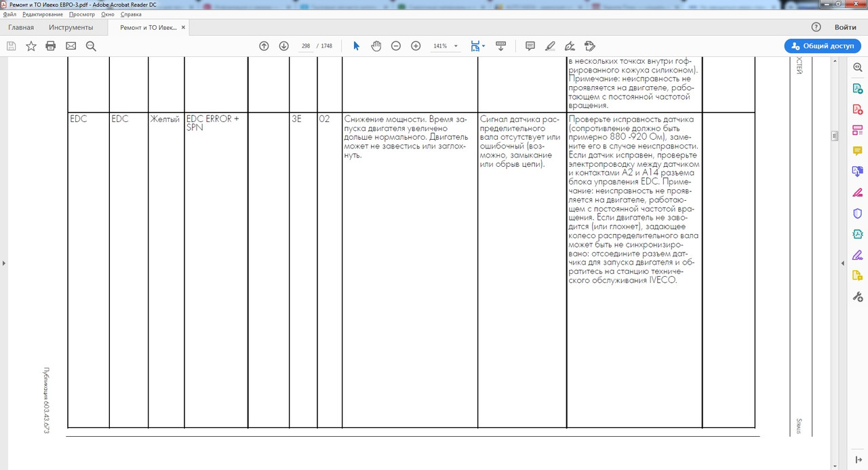Switch to the Главная tab
The height and width of the screenshot is (470, 868).
click(x=21, y=27)
